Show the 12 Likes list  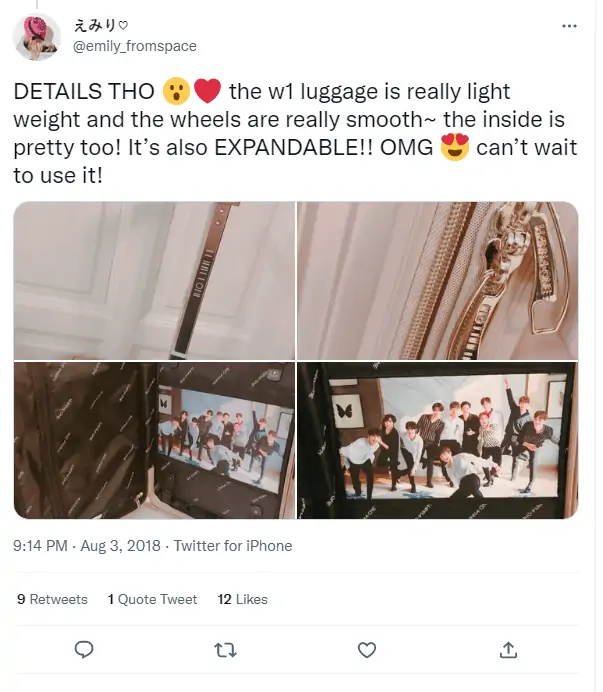[x=242, y=599]
